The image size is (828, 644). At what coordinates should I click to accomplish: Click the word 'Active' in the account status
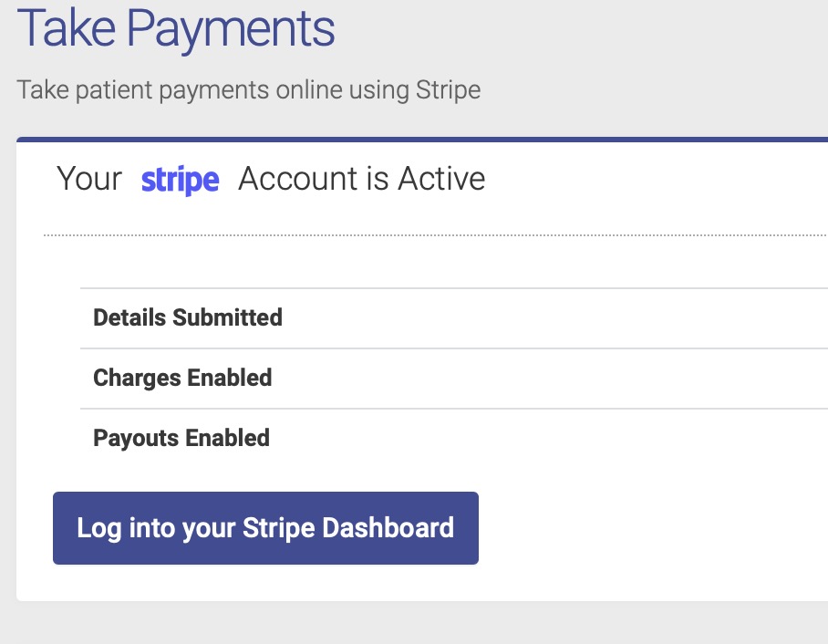click(x=441, y=179)
